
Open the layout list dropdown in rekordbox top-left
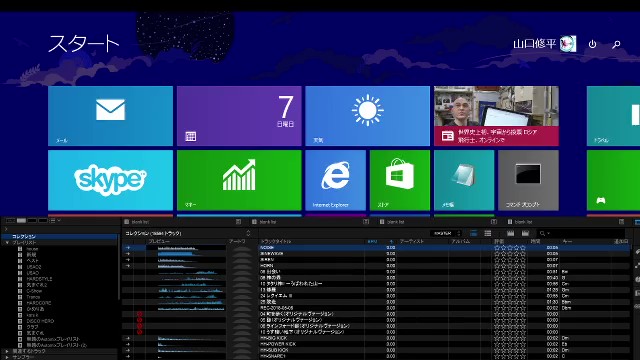[55, 220]
